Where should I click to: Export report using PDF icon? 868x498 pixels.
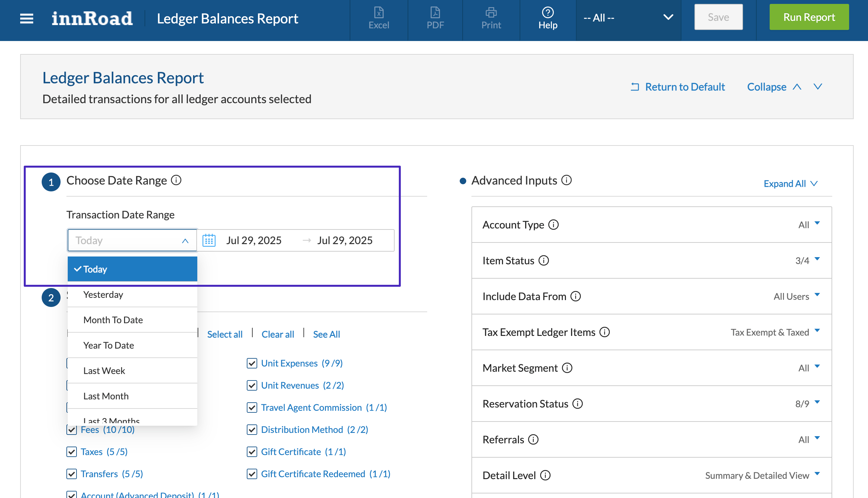point(435,18)
